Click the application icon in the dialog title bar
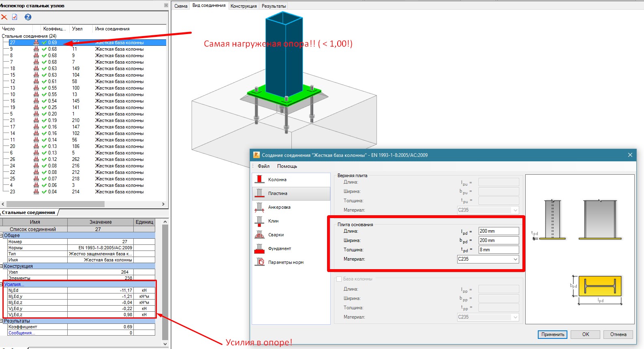 coord(256,155)
